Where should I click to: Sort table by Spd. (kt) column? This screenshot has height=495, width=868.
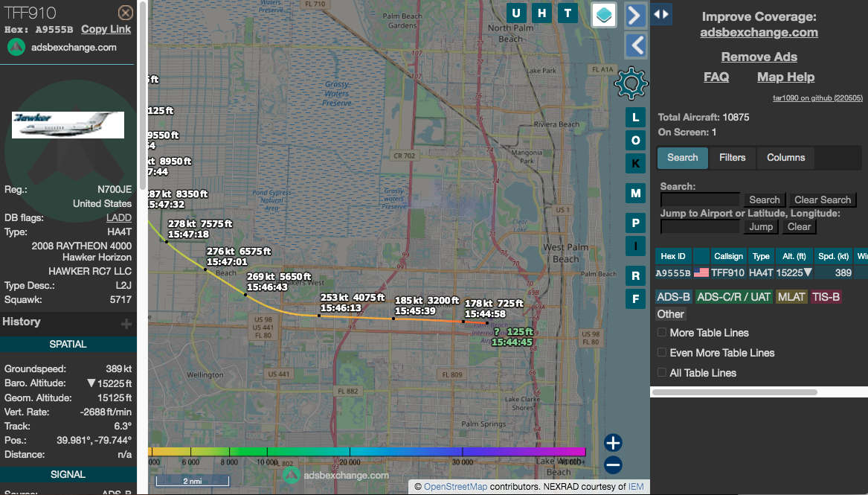833,256
